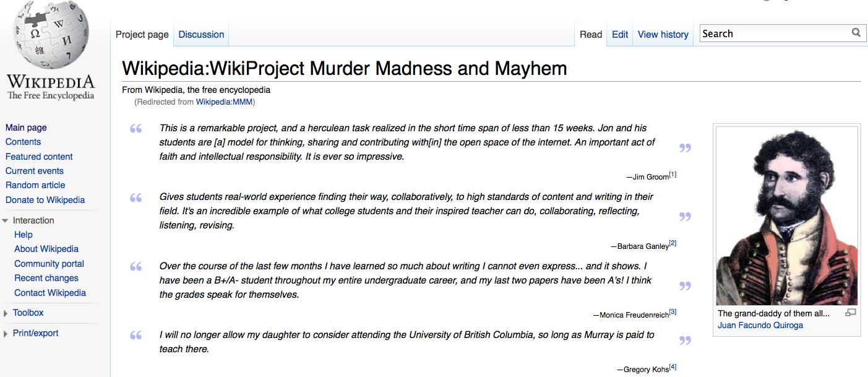Select the Project page tab

tap(142, 35)
